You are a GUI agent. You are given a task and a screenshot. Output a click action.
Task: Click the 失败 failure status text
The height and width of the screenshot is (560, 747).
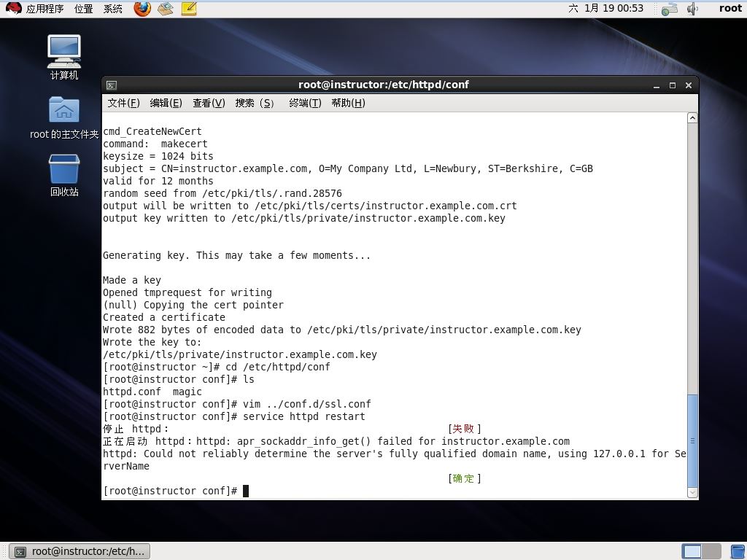tap(463, 429)
